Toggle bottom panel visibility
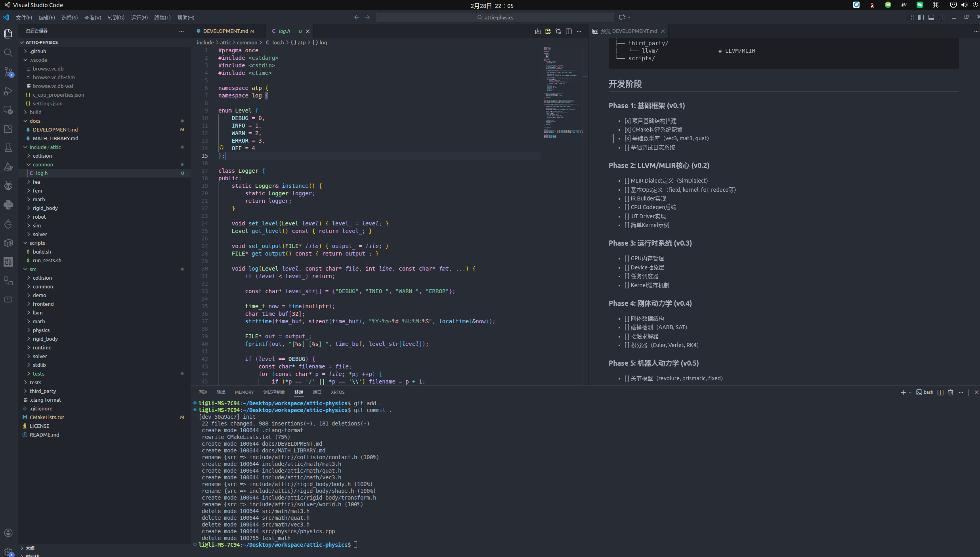The image size is (980, 557). point(931,17)
